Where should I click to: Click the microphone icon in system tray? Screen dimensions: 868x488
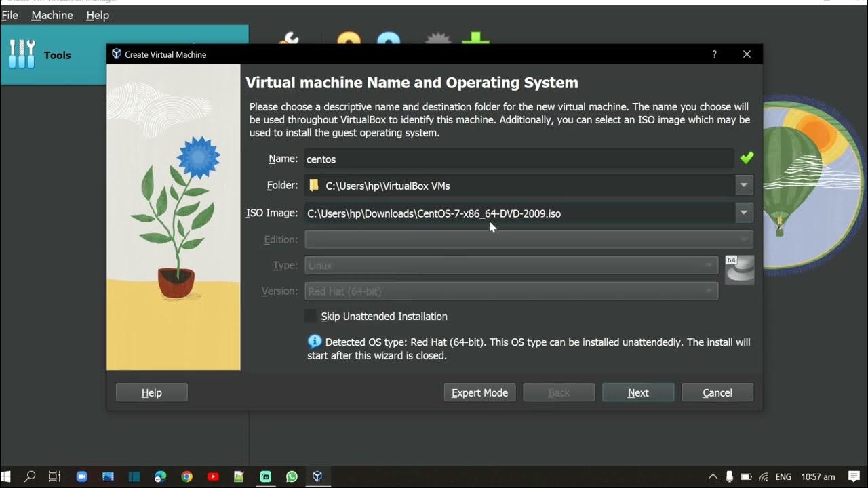click(729, 476)
